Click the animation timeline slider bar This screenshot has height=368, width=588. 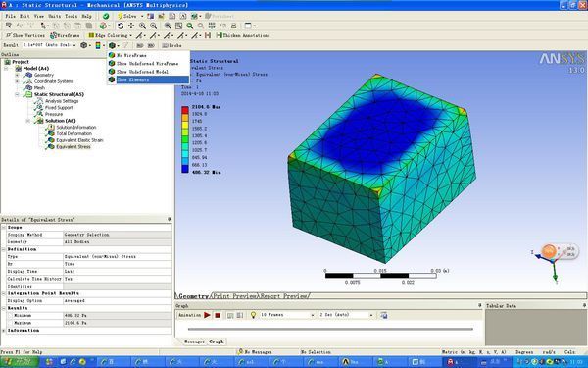(x=330, y=329)
